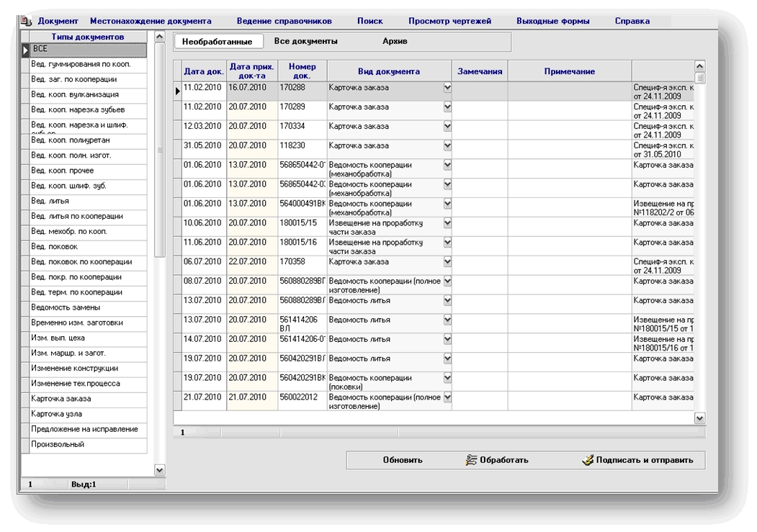Click the Подписать и отправить signing icon
The image size is (757, 532).
coord(588,460)
